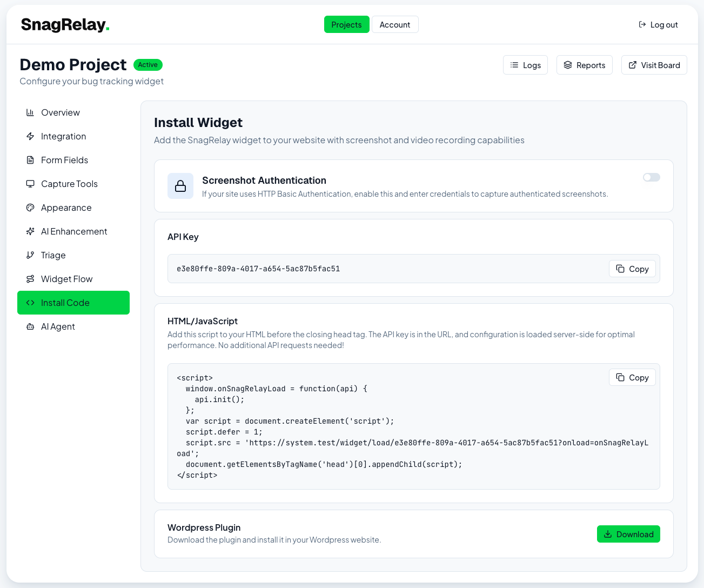Screen dimensions: 704x588
Task: Click the SnagRelay logo
Action: 65,24
